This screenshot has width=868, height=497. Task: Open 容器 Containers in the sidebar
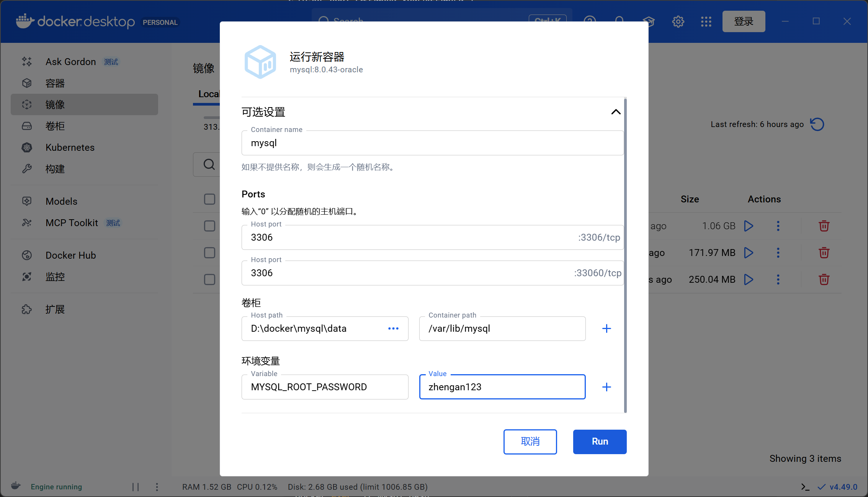(55, 83)
